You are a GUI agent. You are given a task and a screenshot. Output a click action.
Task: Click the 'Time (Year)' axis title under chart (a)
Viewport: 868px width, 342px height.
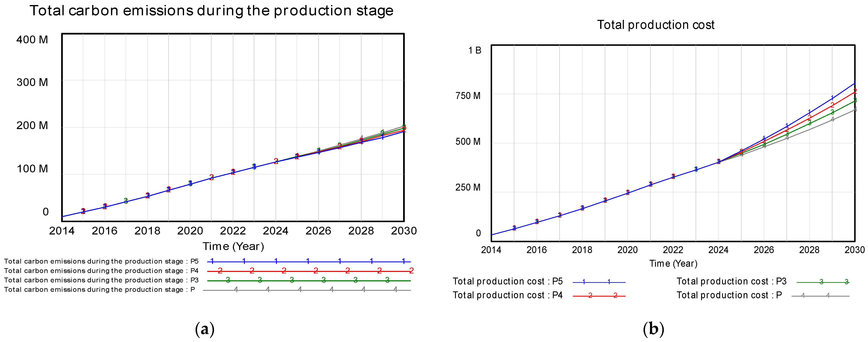[x=233, y=247]
